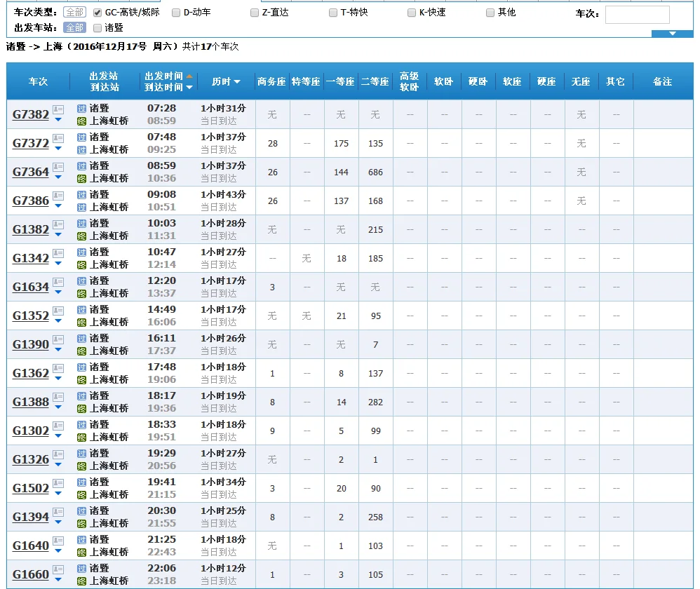
Task: Expand the dropdown triangle under G1502
Action: pyautogui.click(x=58, y=494)
